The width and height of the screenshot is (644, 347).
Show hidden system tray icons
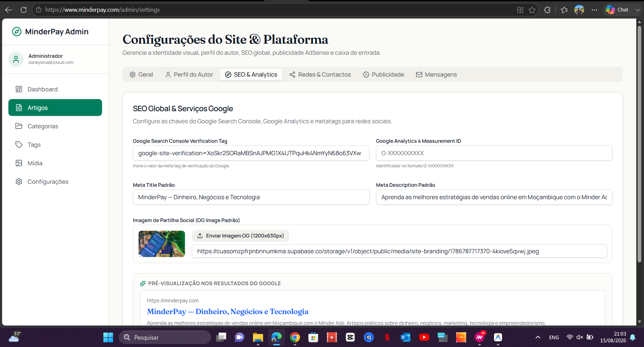tap(538, 337)
